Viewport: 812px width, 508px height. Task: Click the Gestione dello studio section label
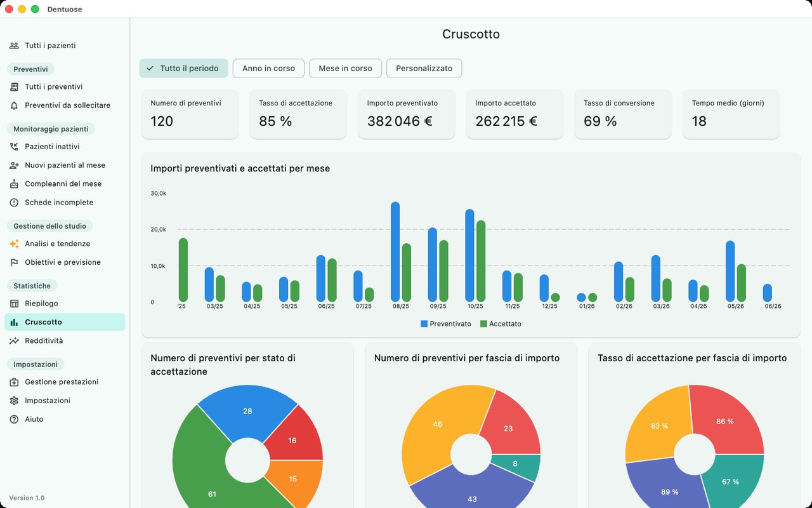click(50, 226)
